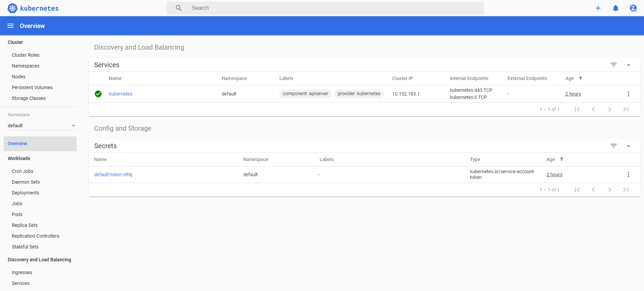
Task: Click the kubernetes wordmark in header
Action: click(39, 8)
